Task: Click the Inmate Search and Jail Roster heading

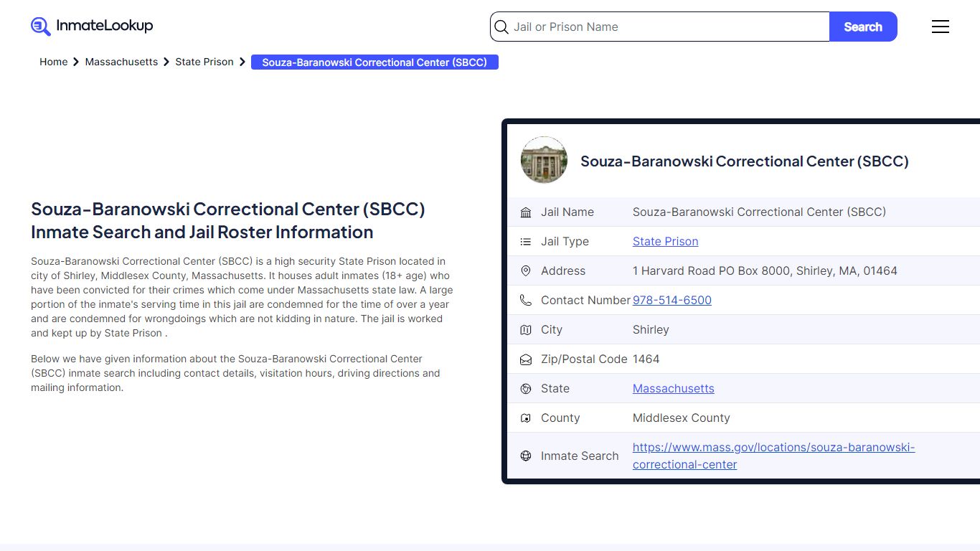Action: (228, 221)
